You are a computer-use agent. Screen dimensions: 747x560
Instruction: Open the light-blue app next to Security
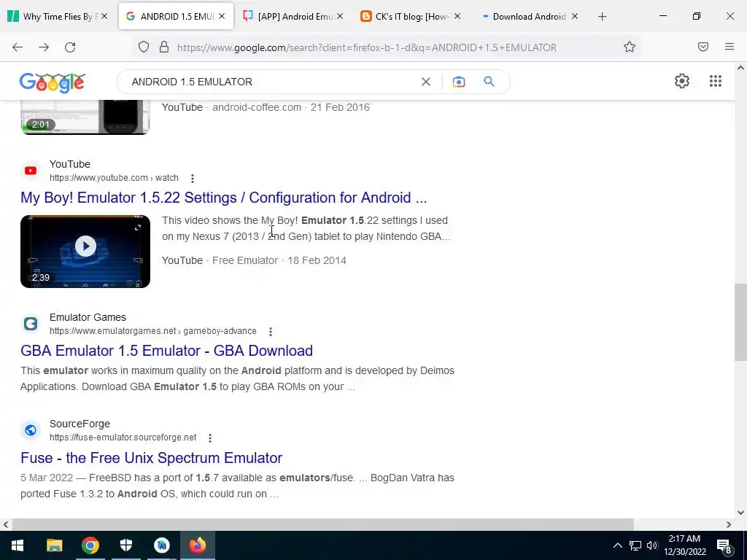(x=161, y=545)
